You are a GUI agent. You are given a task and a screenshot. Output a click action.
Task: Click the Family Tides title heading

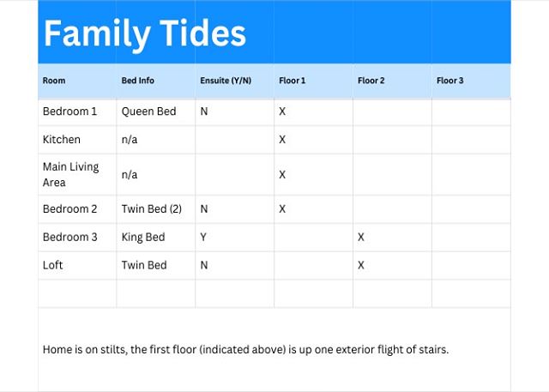[x=144, y=34]
